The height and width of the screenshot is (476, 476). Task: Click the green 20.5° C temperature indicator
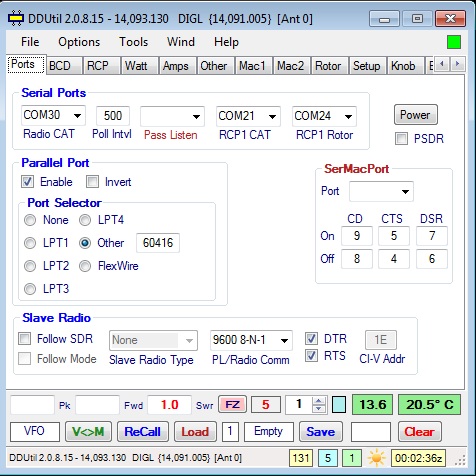(429, 404)
